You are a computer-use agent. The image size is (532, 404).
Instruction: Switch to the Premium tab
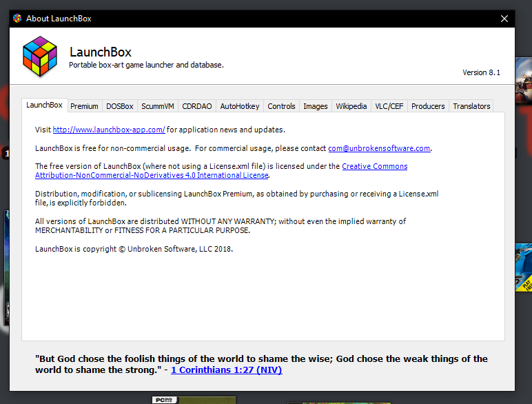pyautogui.click(x=84, y=106)
